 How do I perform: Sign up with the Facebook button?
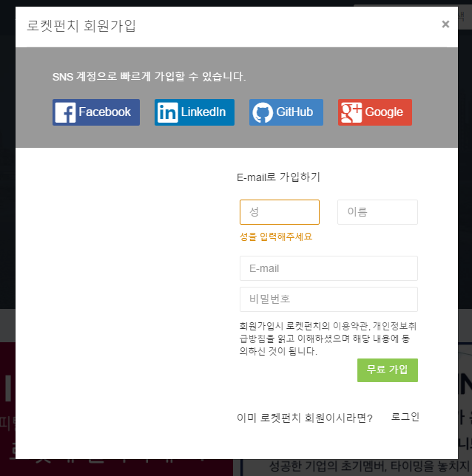click(x=96, y=112)
